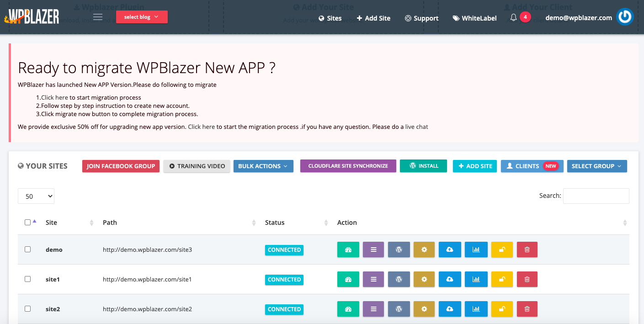
Task: Click the WPBlazer logo
Action: tap(32, 16)
